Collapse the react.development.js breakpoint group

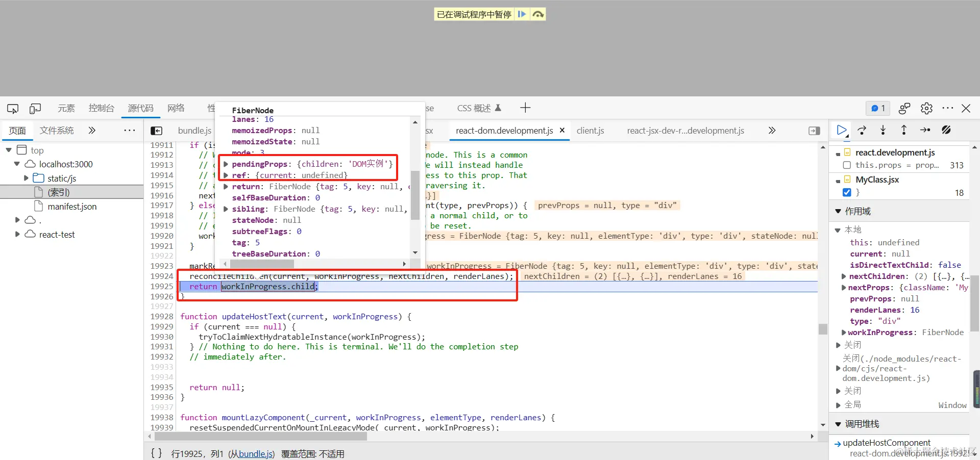pyautogui.click(x=838, y=153)
